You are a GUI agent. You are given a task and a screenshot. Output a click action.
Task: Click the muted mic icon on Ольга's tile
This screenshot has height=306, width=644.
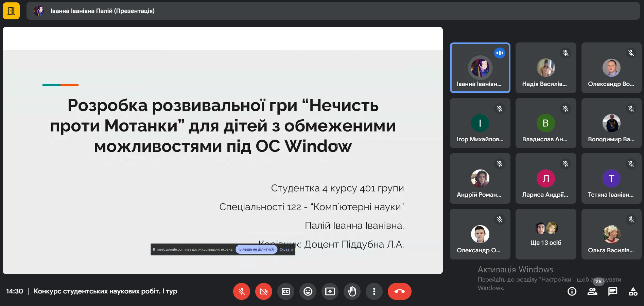[631, 219]
